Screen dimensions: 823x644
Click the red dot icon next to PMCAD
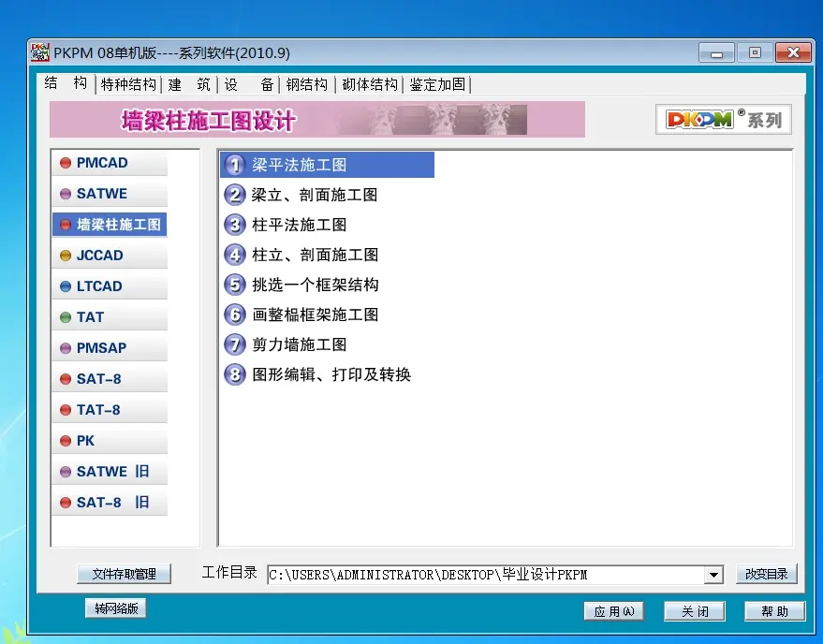[66, 163]
